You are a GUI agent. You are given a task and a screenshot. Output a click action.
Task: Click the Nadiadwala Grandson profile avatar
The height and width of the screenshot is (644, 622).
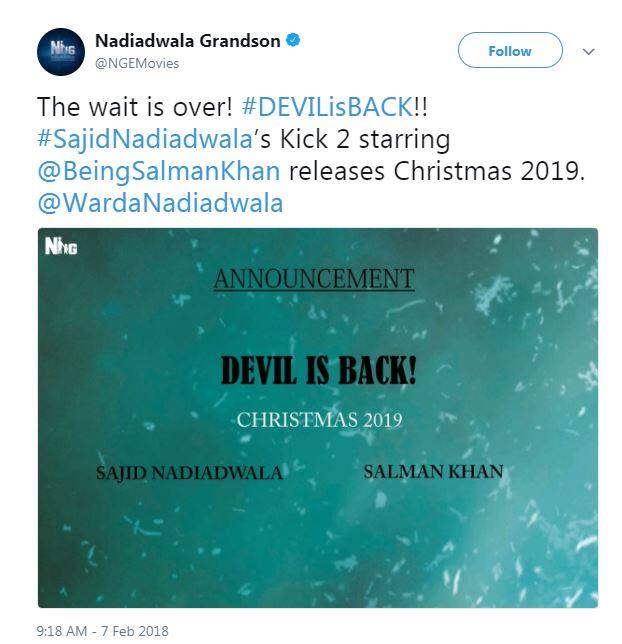click(x=60, y=51)
